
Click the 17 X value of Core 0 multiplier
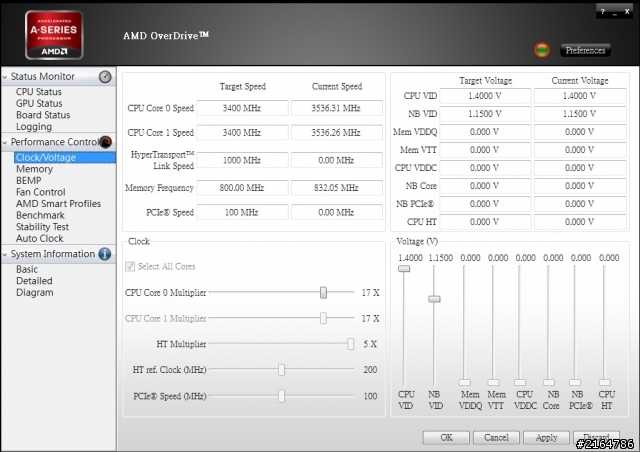coord(370,293)
